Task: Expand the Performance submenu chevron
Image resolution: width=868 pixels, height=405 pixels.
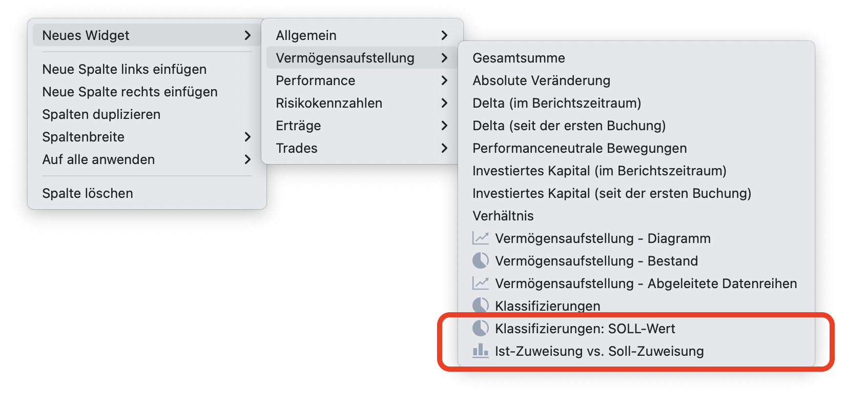Action: 444,80
